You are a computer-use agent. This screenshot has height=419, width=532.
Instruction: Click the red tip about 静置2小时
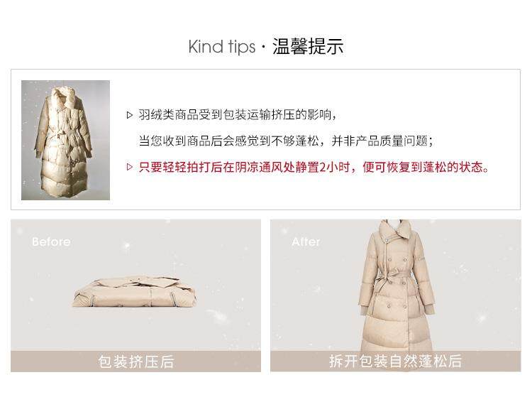coord(314,167)
